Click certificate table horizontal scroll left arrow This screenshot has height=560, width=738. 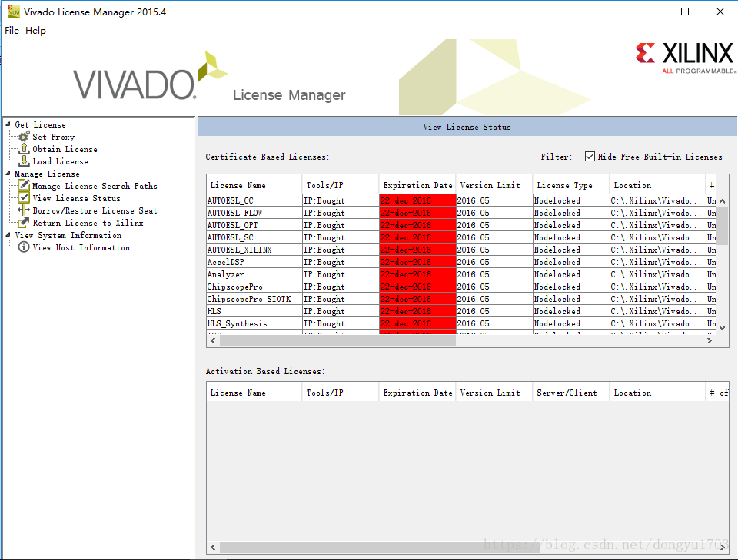(213, 340)
